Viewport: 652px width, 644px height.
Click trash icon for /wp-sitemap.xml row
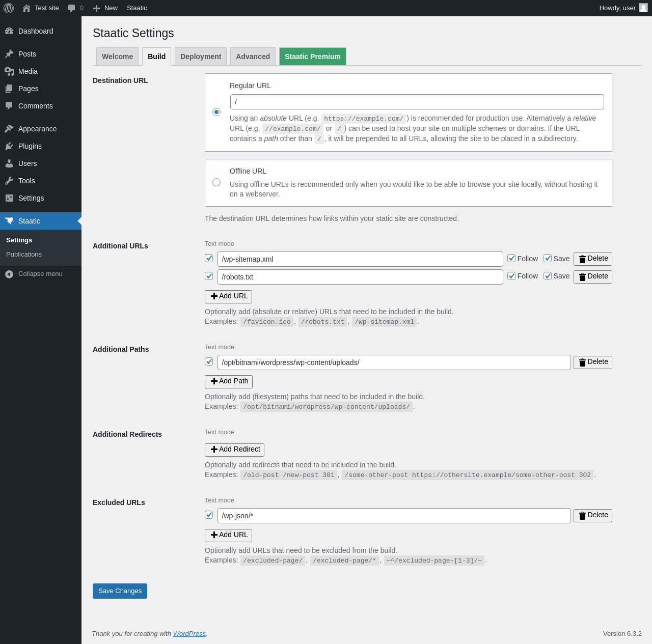click(x=582, y=259)
